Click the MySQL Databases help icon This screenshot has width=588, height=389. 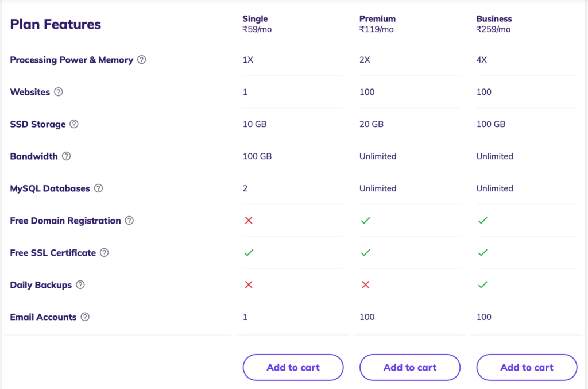click(x=98, y=188)
